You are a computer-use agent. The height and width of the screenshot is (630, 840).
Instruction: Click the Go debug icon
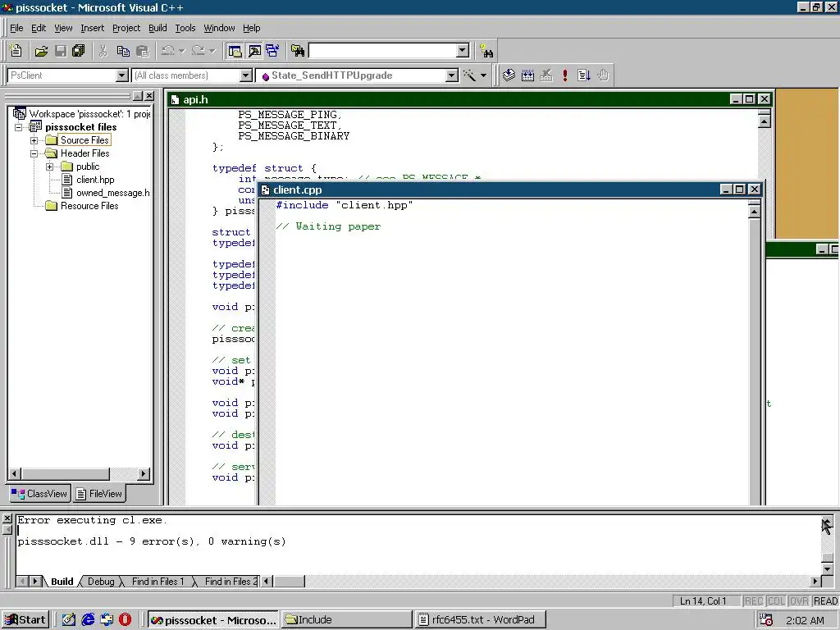click(x=584, y=75)
